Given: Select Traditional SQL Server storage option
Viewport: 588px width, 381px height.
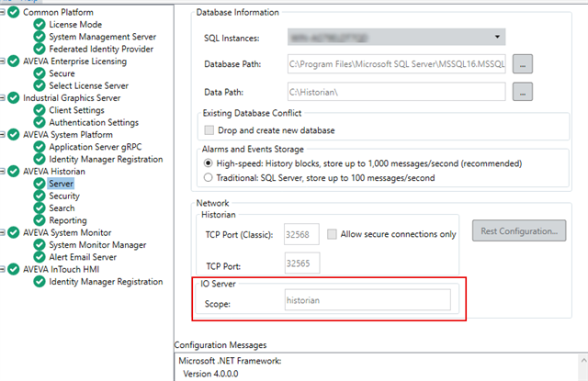Looking at the screenshot, I should tap(208, 177).
